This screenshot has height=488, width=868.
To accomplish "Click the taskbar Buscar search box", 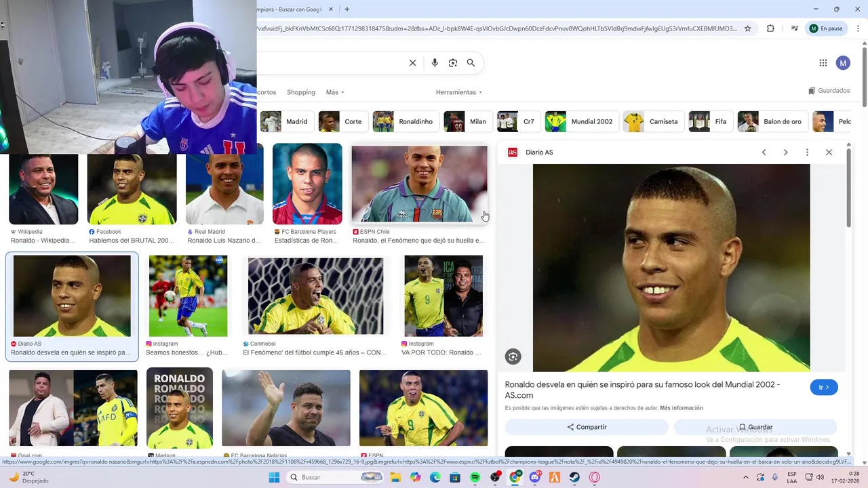I will (x=335, y=477).
